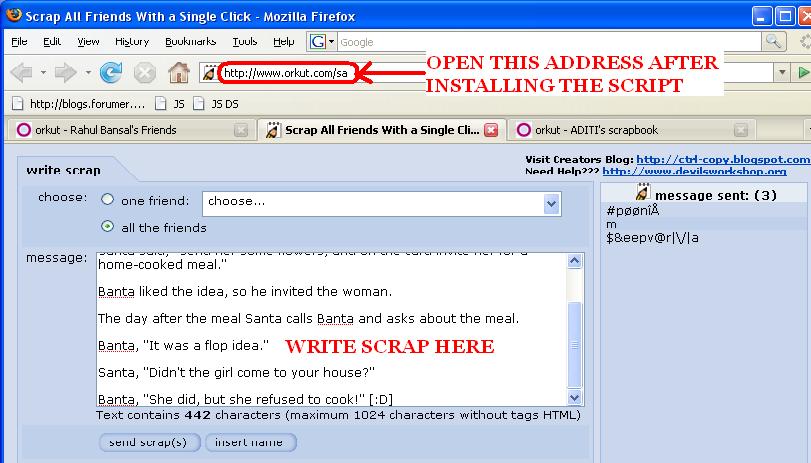Switch to orkut ADITI's scrapbook tab
811x463 pixels.
tap(631, 130)
